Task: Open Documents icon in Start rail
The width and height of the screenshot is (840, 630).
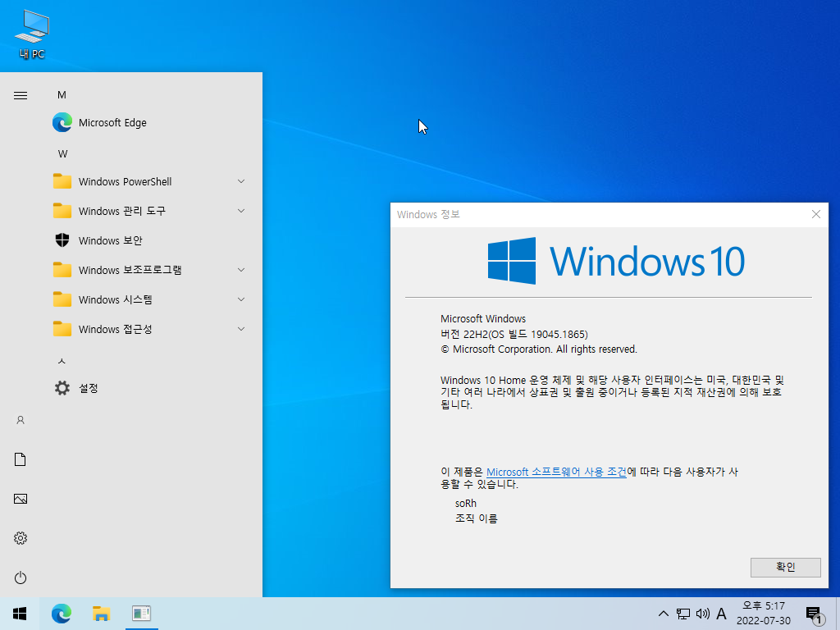Action: coord(21,459)
